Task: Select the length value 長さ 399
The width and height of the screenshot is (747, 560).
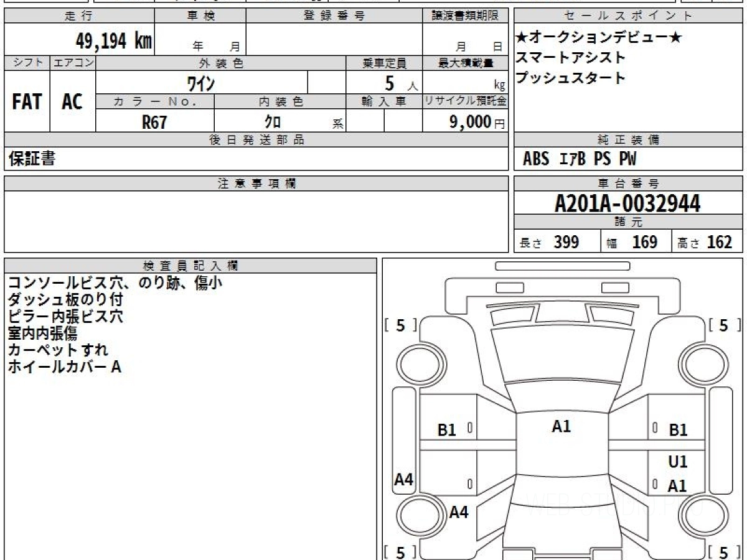Action: [x=549, y=242]
